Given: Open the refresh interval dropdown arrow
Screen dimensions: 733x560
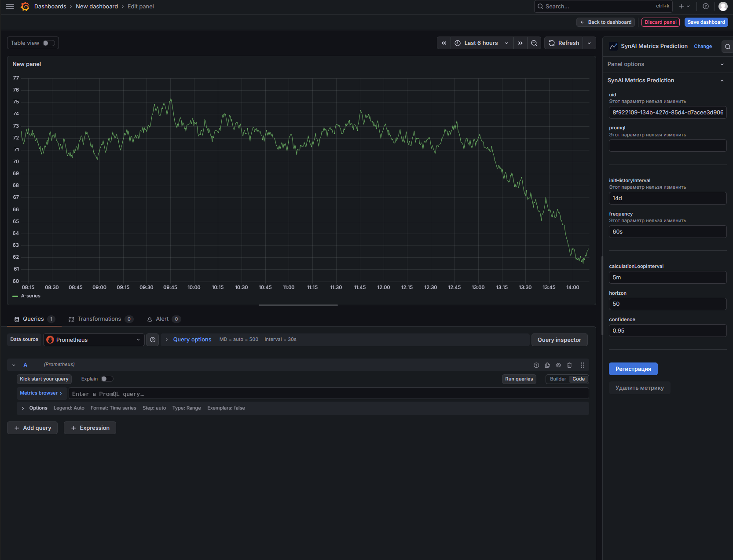Looking at the screenshot, I should [x=589, y=43].
